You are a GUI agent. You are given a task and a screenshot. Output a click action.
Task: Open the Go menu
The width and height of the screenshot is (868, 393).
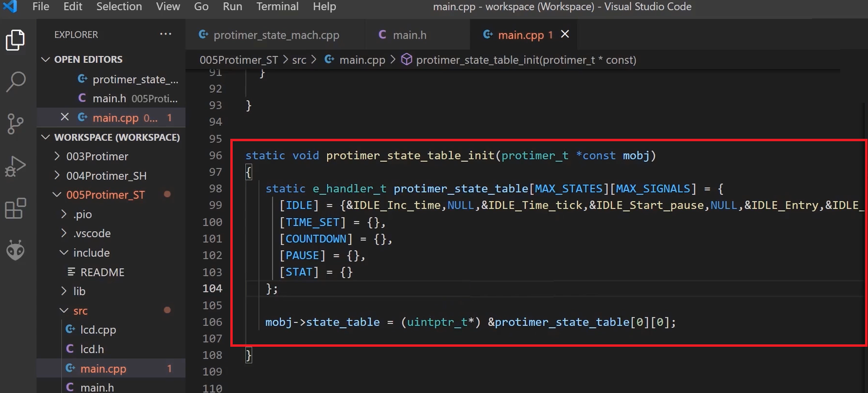tap(201, 7)
